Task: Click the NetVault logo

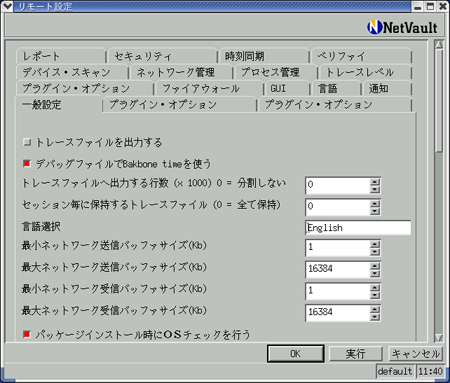Action: [x=402, y=27]
